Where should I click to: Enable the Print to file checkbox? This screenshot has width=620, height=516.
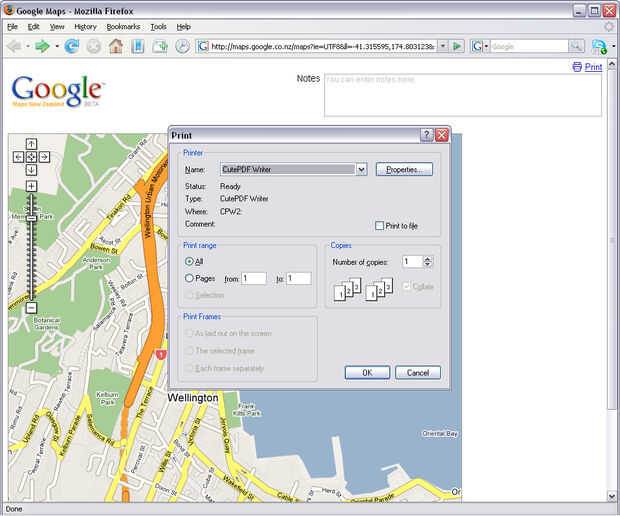tap(379, 226)
